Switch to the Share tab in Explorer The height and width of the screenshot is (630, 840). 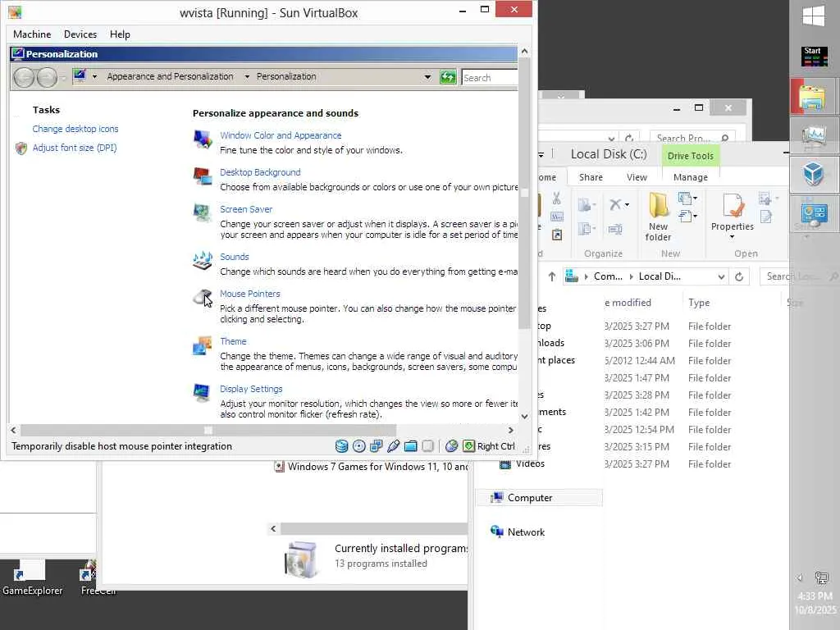click(591, 177)
